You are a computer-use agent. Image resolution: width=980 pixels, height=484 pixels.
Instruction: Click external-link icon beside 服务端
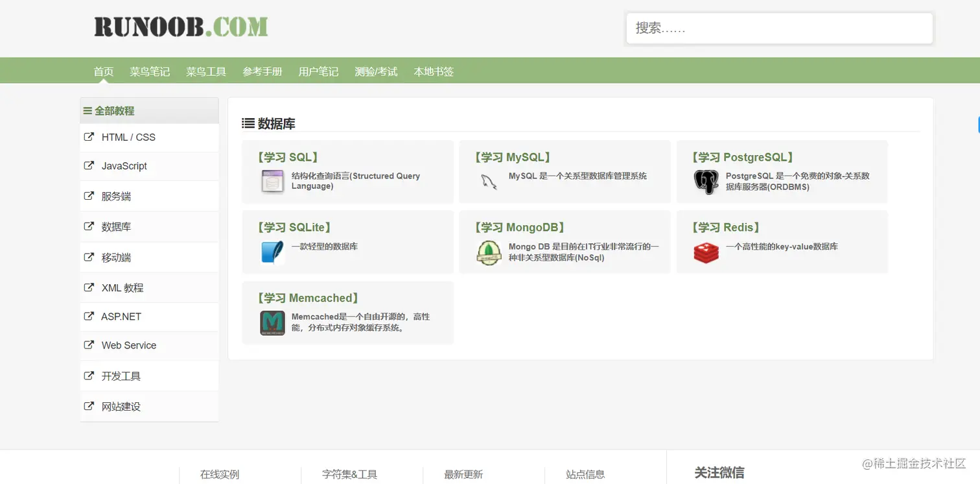[x=89, y=196]
